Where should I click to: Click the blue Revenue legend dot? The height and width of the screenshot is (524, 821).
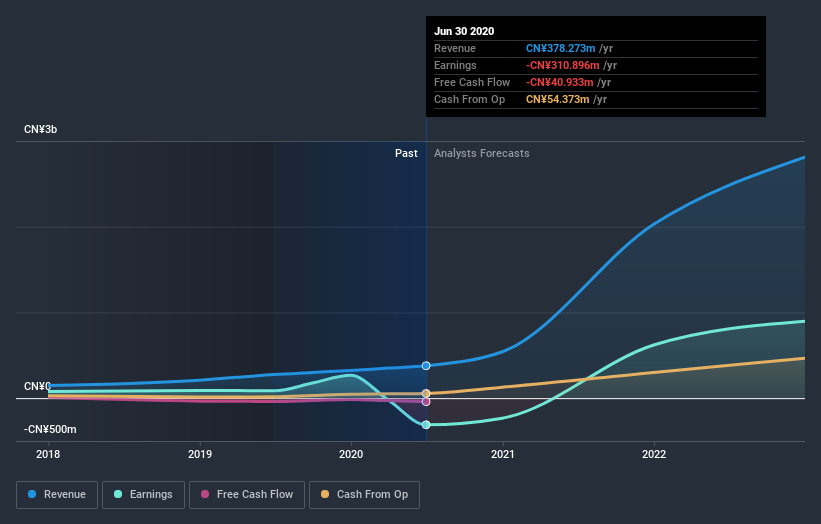point(32,494)
